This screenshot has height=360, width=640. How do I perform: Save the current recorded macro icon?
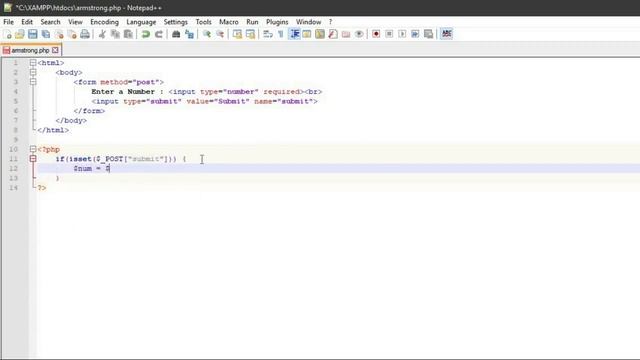click(428, 34)
